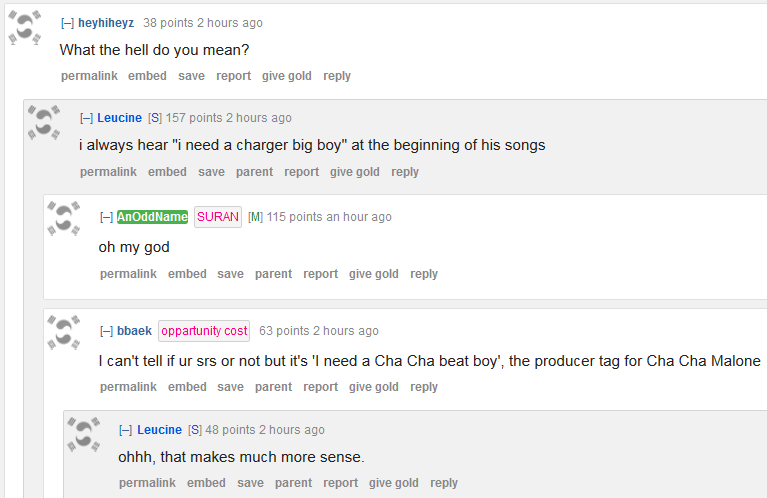This screenshot has width=767, height=498.
Task: Click the 'oppartunity cost' flair tag
Action: (x=204, y=331)
